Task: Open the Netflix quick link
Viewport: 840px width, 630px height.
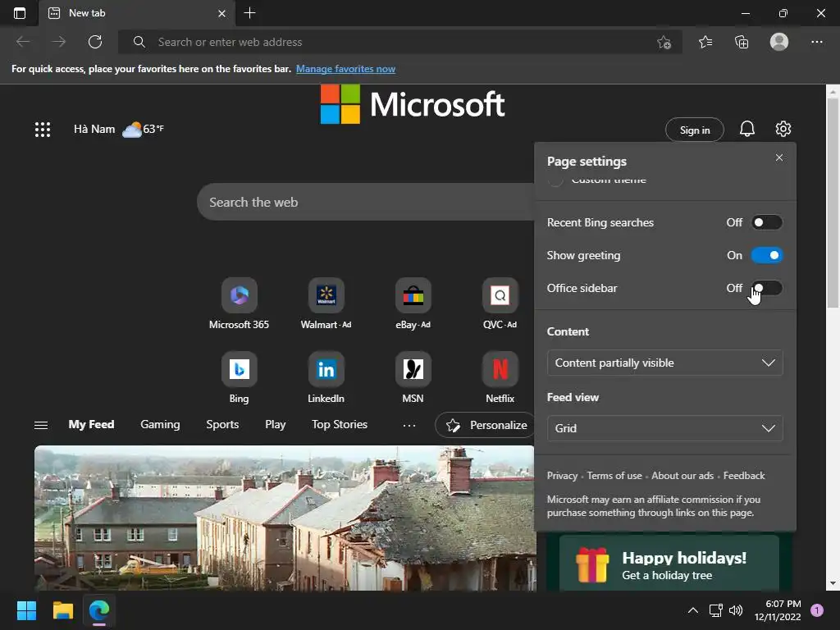Action: click(x=500, y=377)
